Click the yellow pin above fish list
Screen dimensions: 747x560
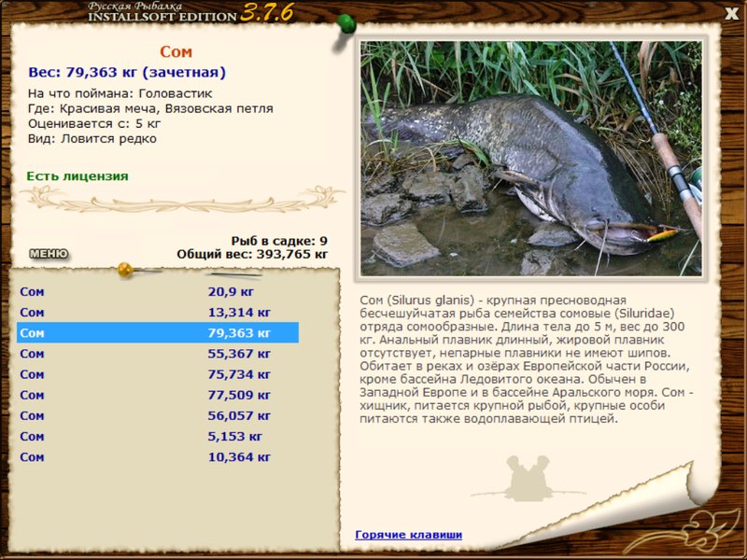point(125,270)
